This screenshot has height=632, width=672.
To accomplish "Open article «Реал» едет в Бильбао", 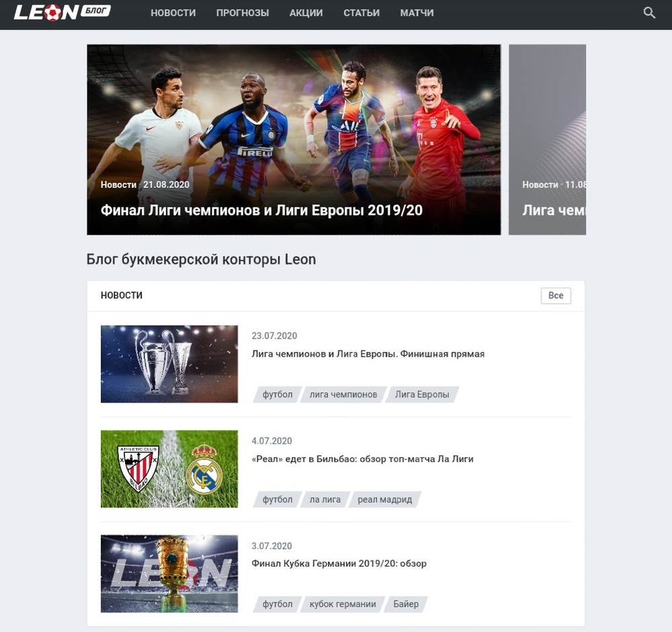I will (x=363, y=459).
